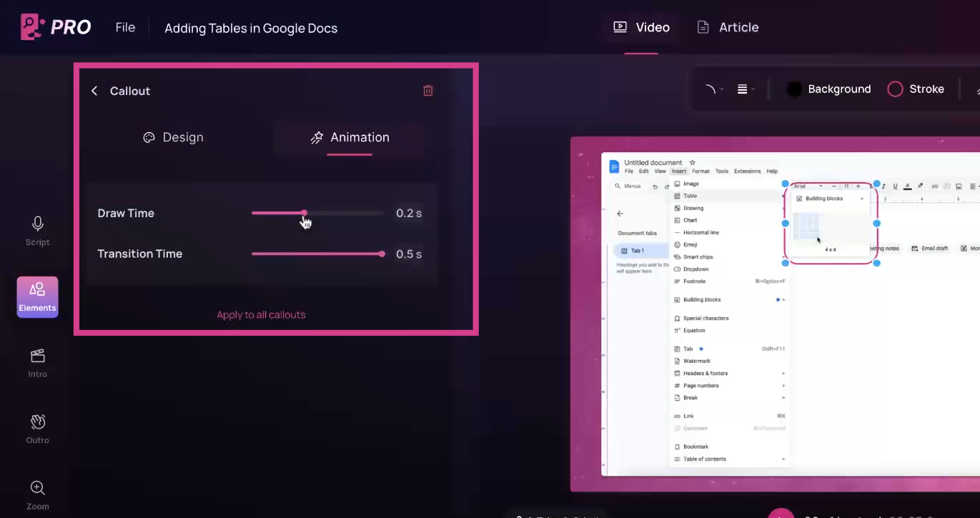The width and height of the screenshot is (980, 518).
Task: Click the Transition Time slider
Action: (x=318, y=254)
